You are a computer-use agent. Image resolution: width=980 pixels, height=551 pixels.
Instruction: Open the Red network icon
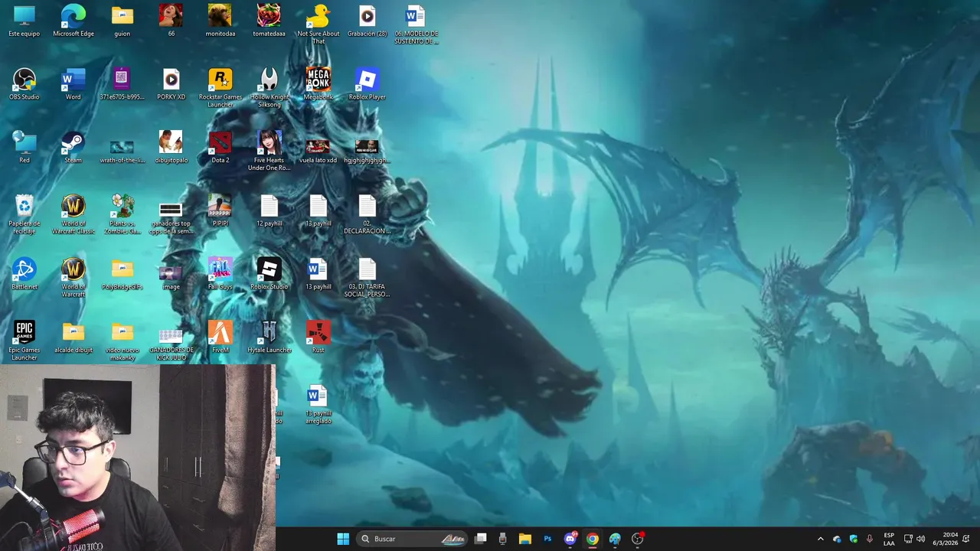pyautogui.click(x=24, y=147)
